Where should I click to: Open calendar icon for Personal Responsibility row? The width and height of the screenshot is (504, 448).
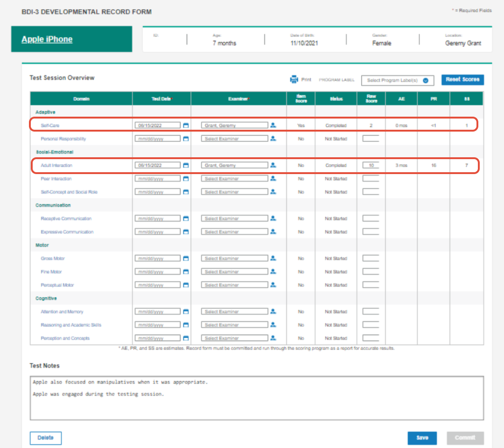coord(186,139)
